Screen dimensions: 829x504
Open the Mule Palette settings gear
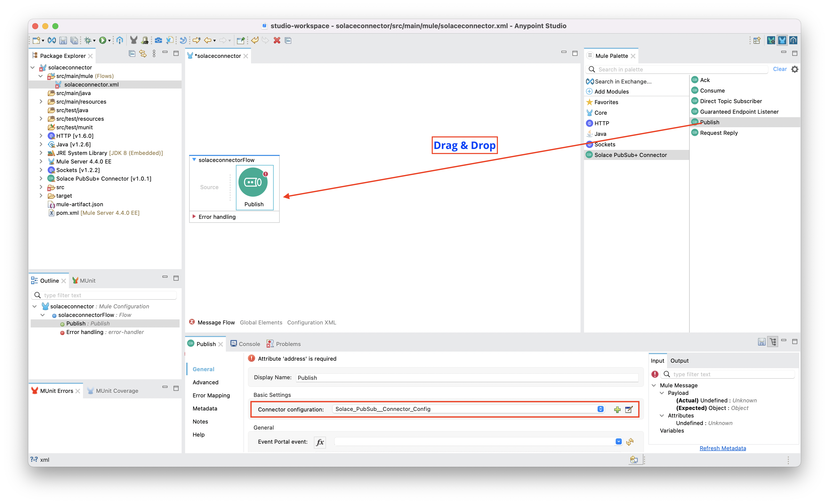(795, 69)
